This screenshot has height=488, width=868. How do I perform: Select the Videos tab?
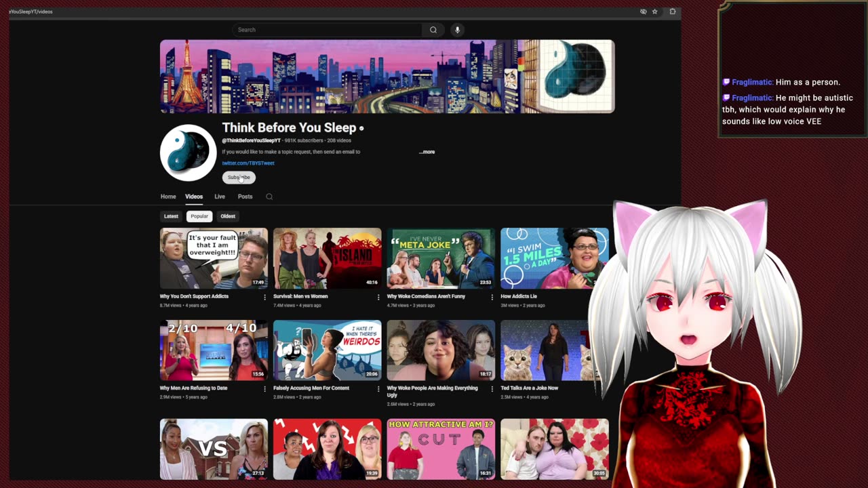[x=194, y=197]
